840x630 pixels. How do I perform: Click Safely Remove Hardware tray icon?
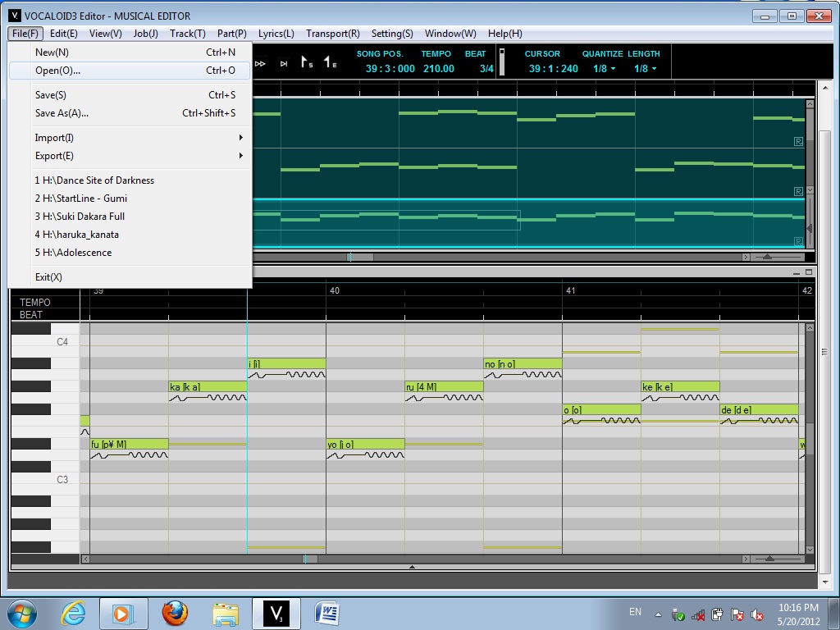[678, 614]
